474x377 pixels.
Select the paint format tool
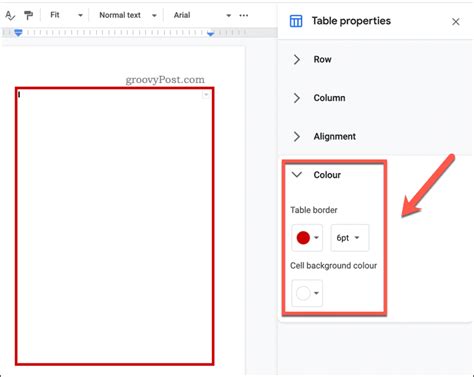tap(29, 15)
